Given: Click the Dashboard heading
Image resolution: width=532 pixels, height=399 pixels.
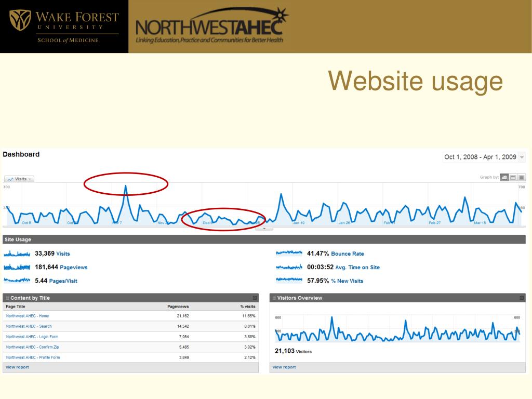Looking at the screenshot, I should (21, 154).
